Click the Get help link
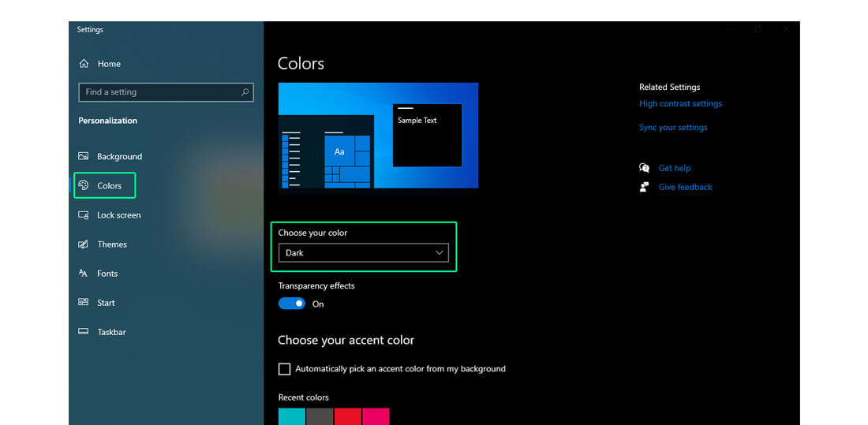The image size is (868, 425). 674,168
